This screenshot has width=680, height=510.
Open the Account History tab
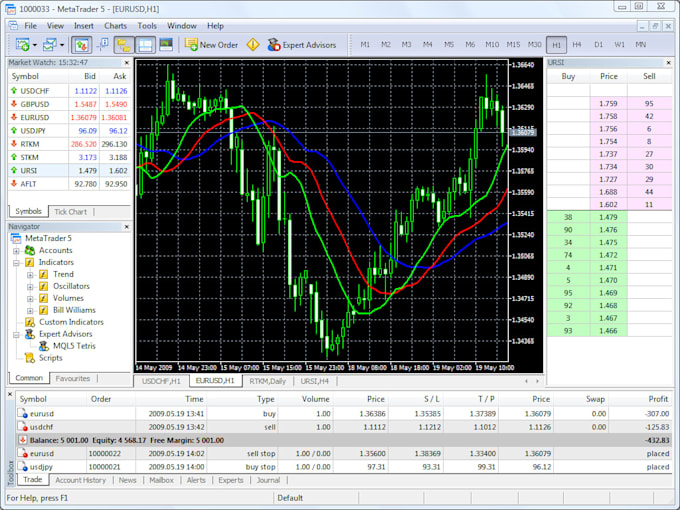(x=81, y=480)
